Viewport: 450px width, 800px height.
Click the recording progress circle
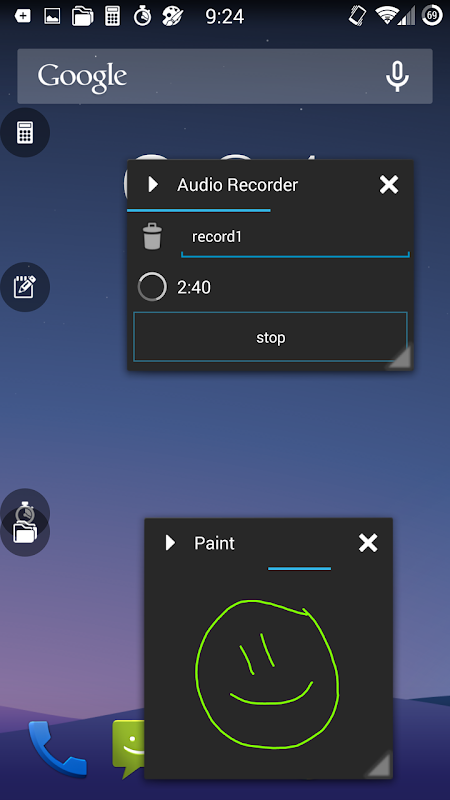click(x=152, y=287)
